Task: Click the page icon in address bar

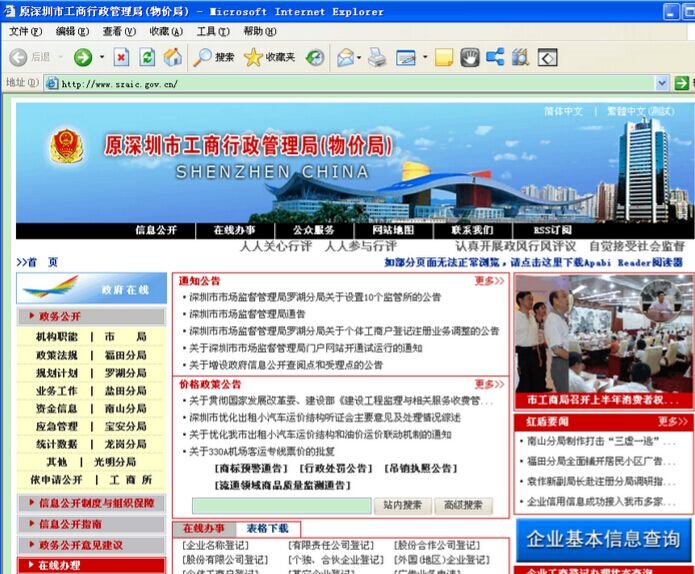Action: click(52, 83)
